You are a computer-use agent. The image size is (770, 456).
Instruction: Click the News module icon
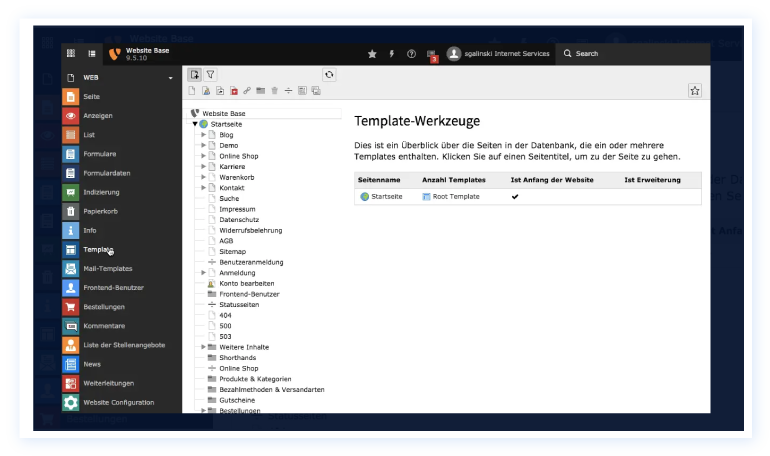point(71,364)
